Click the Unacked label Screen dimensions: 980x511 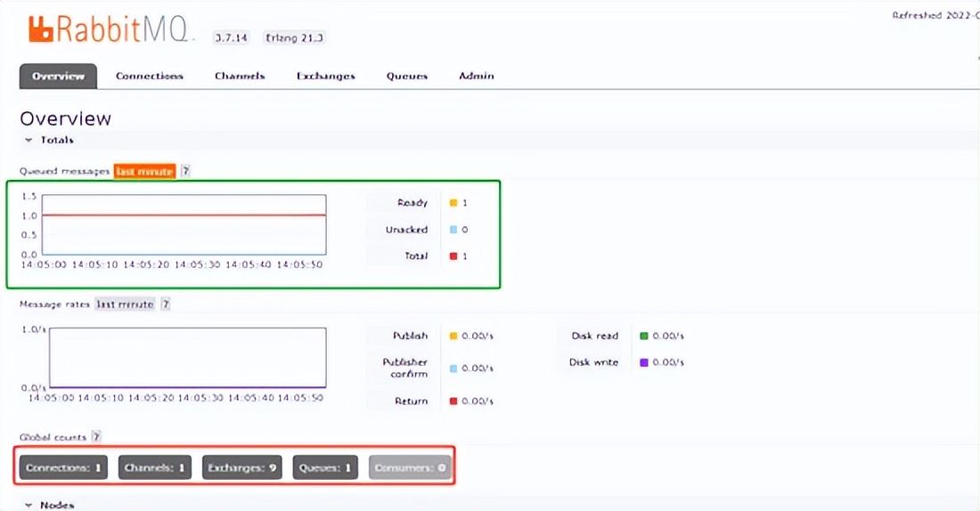pos(406,230)
